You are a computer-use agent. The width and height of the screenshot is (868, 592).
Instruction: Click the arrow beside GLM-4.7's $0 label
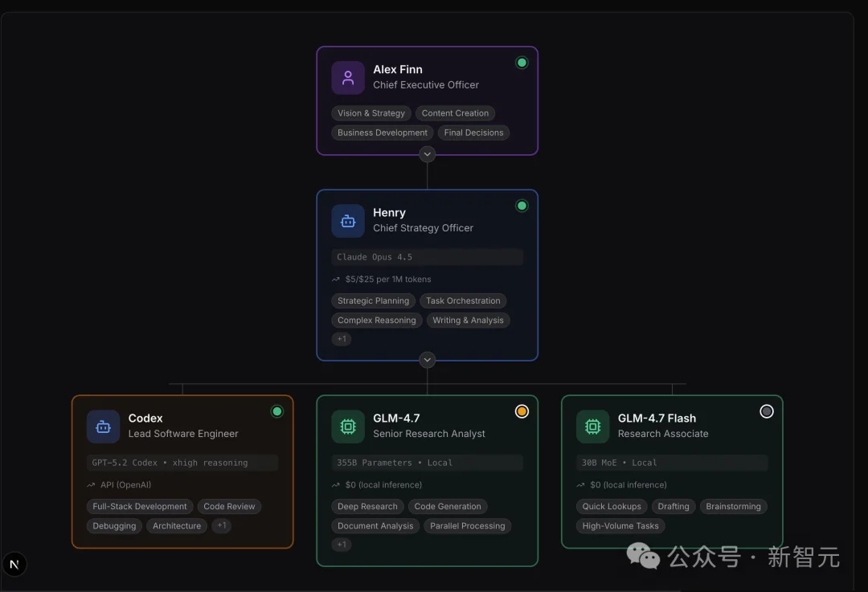point(335,484)
